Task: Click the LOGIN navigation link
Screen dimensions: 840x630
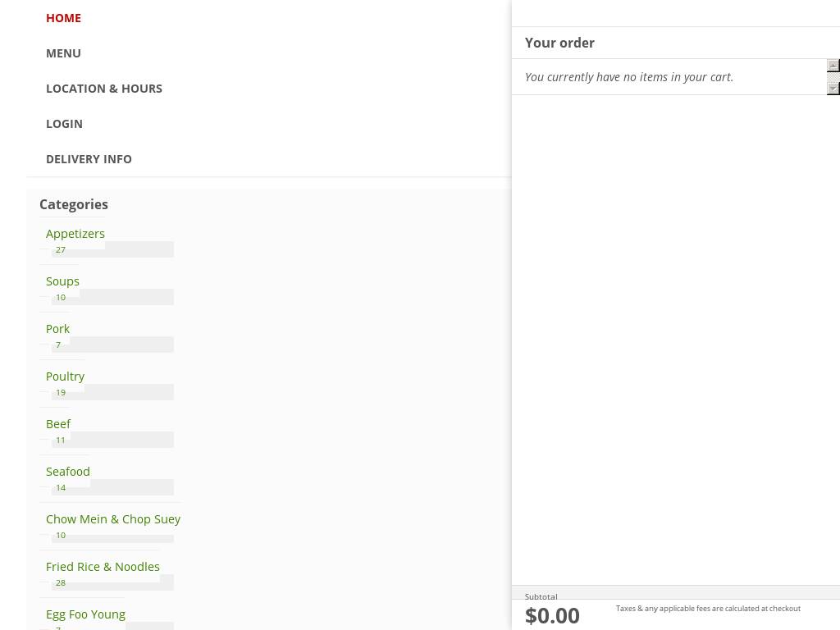Action: point(64,124)
